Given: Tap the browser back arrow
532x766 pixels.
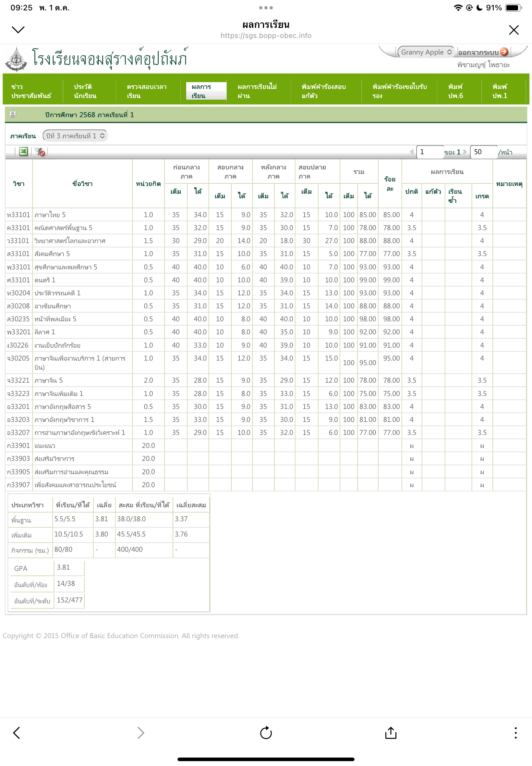Looking at the screenshot, I should coord(17,733).
